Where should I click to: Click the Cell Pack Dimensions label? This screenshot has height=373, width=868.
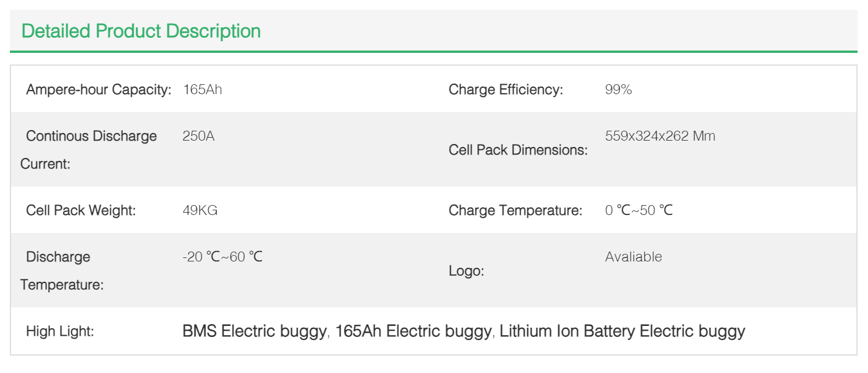point(518,150)
